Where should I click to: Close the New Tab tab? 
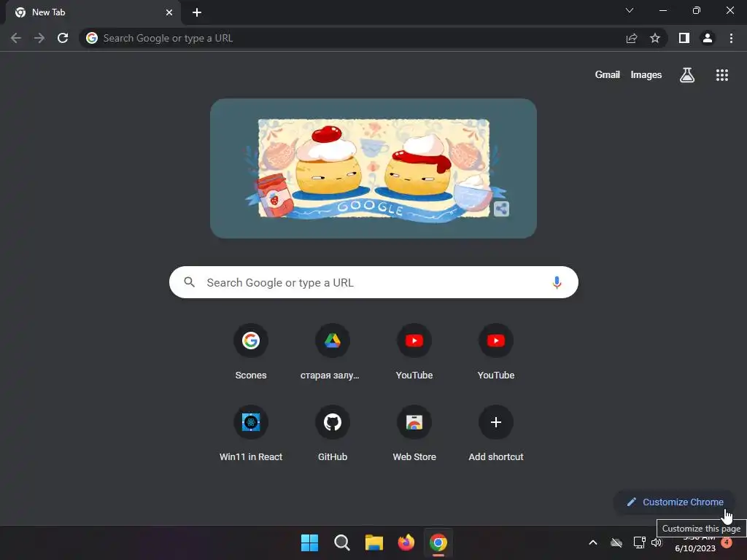tap(169, 12)
